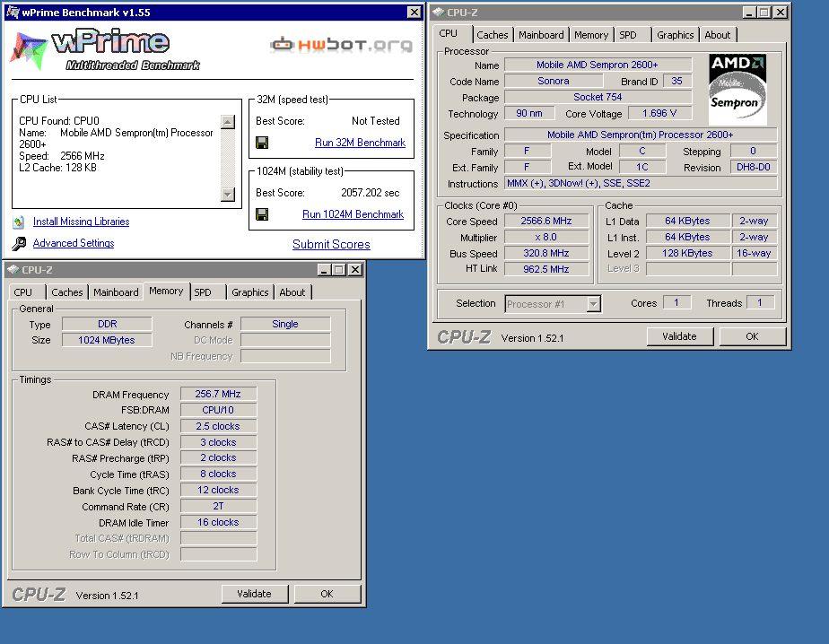Image resolution: width=829 pixels, height=644 pixels.
Task: Click the Code Name Sonora field
Action: pos(554,81)
